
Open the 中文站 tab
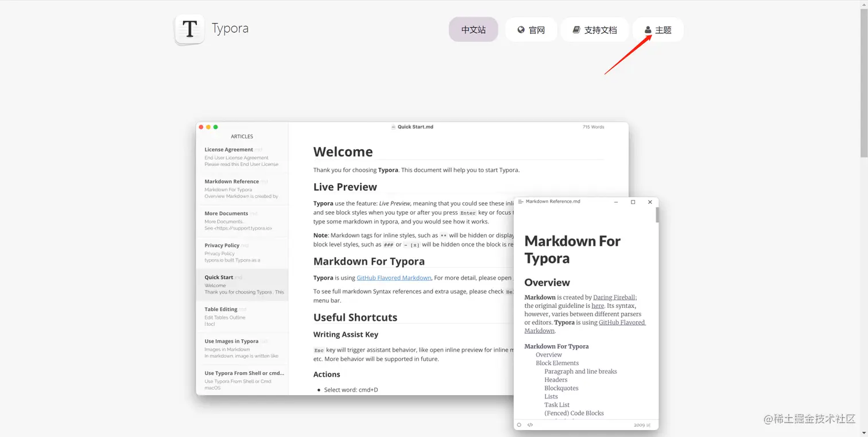click(x=474, y=30)
